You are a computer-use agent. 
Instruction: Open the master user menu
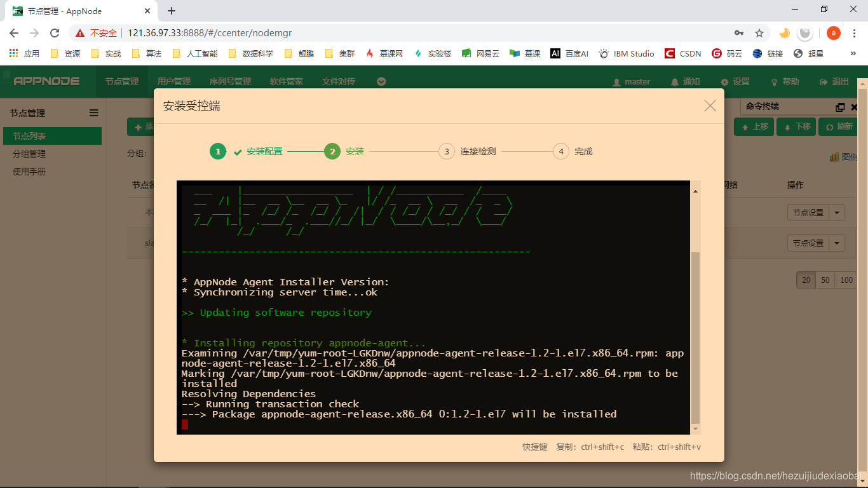pyautogui.click(x=631, y=81)
